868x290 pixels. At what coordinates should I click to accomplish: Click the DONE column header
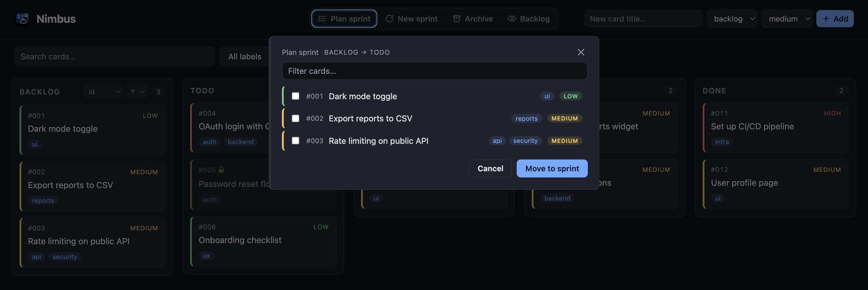[714, 90]
